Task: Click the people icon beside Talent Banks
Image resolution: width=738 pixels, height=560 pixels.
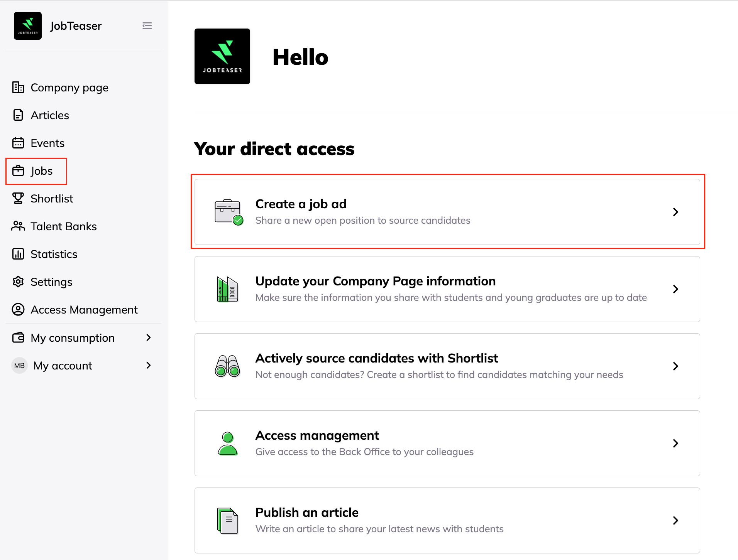Action: point(18,226)
